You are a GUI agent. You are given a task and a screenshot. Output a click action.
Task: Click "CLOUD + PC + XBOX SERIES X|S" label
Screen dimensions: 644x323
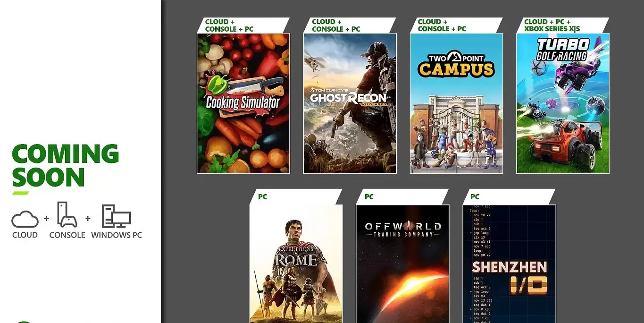coord(552,25)
